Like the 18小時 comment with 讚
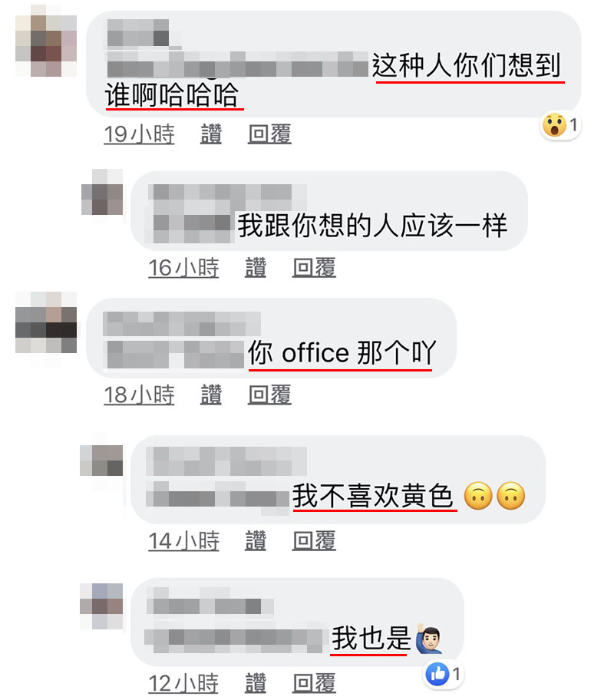The image size is (614, 700). (x=211, y=395)
